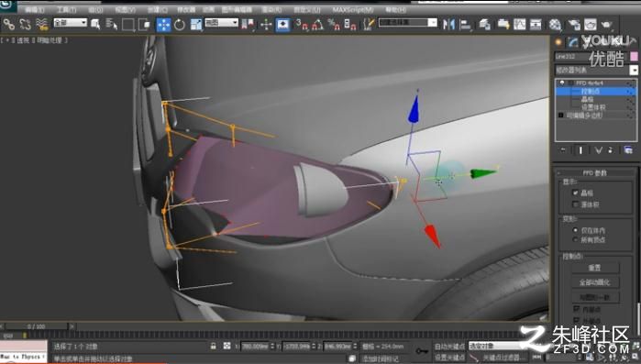Enable the 源体积 source volume checkbox
The image size is (641, 364).
tap(576, 204)
